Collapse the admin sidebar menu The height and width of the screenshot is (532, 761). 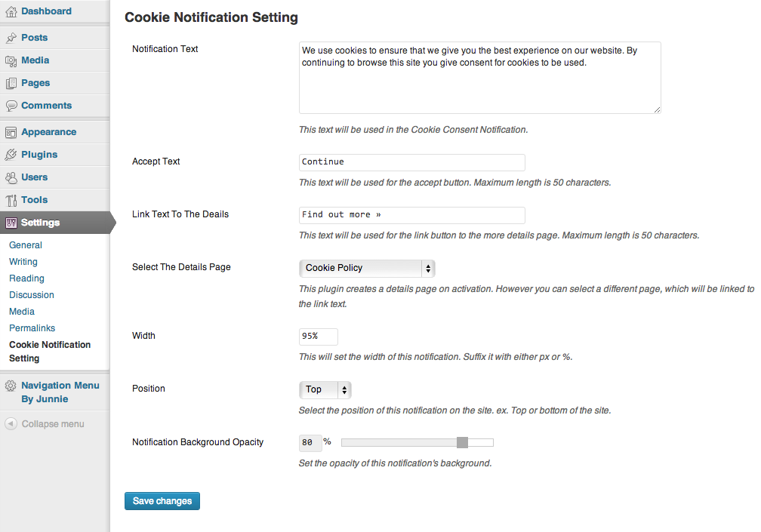45,424
